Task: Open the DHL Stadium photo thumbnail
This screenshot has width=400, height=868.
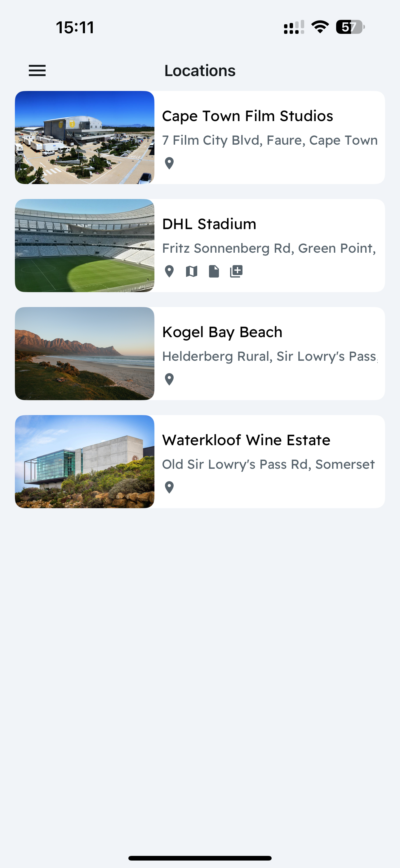Action: 85,246
